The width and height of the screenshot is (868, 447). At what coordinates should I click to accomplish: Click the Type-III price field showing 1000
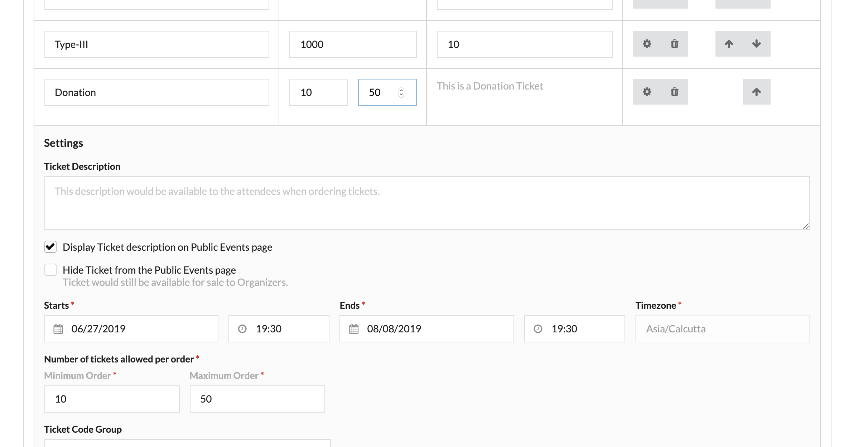pyautogui.click(x=353, y=44)
